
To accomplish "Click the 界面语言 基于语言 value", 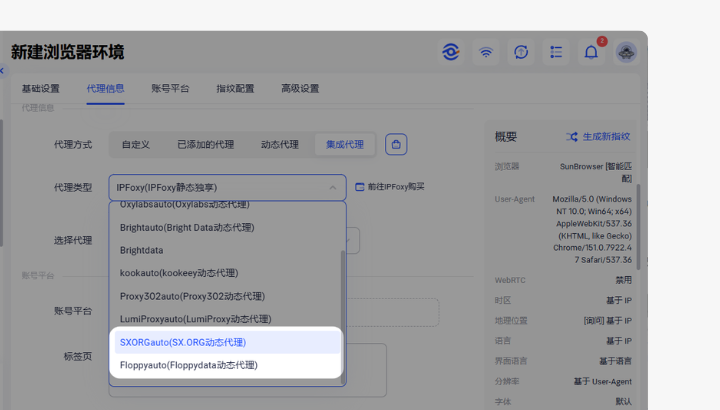I will pyautogui.click(x=615, y=361).
